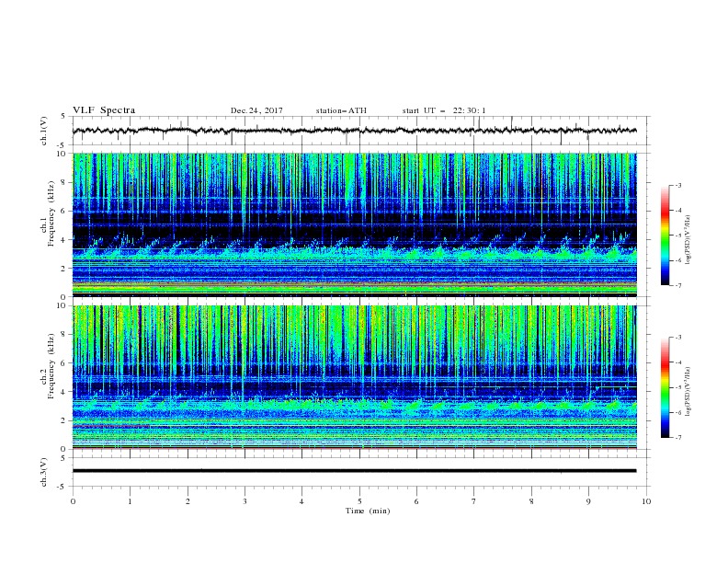Click the "VLF Spectra" plot title
Screen dimensions: 728x563
point(104,110)
